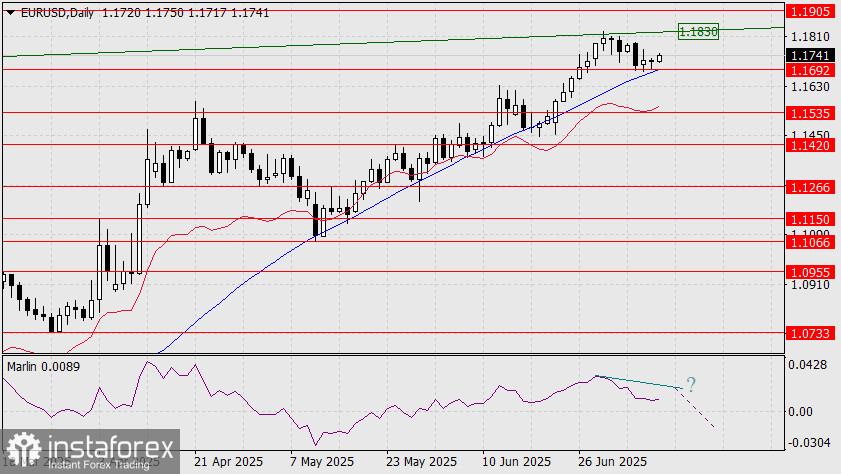The height and width of the screenshot is (474, 841).
Task: Select the 1.1535 level price tag
Action: coord(810,113)
